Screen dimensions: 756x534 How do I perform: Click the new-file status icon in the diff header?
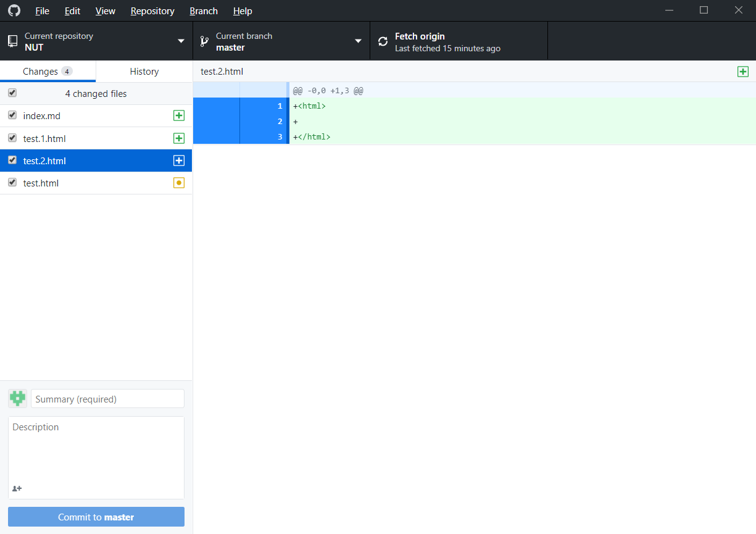click(743, 72)
